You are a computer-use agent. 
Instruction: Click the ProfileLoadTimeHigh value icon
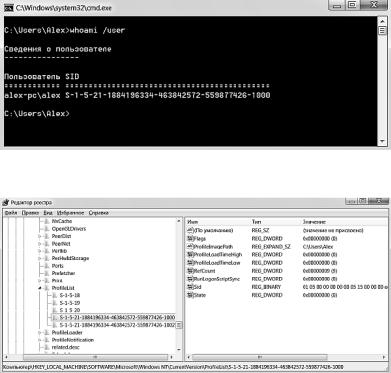coord(190,255)
